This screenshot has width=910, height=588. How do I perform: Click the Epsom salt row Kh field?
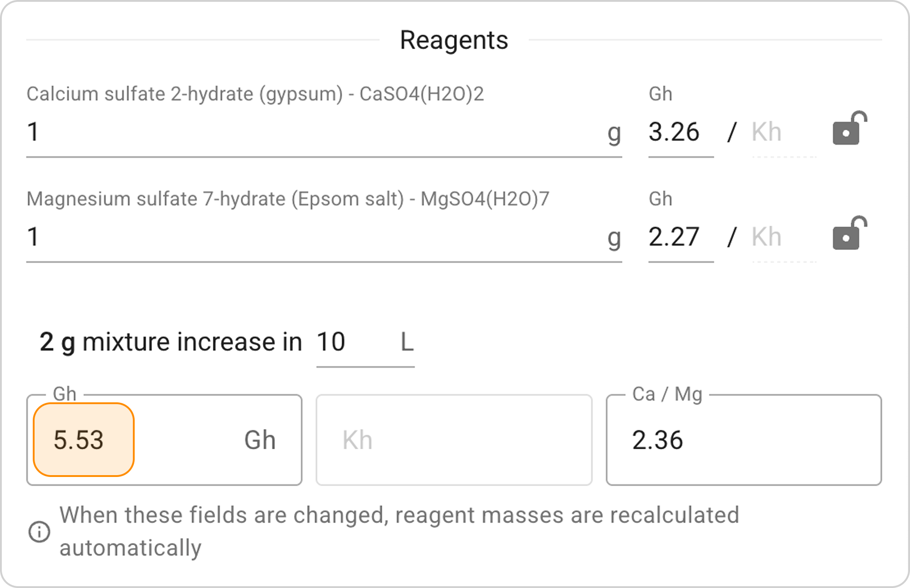[x=783, y=237]
